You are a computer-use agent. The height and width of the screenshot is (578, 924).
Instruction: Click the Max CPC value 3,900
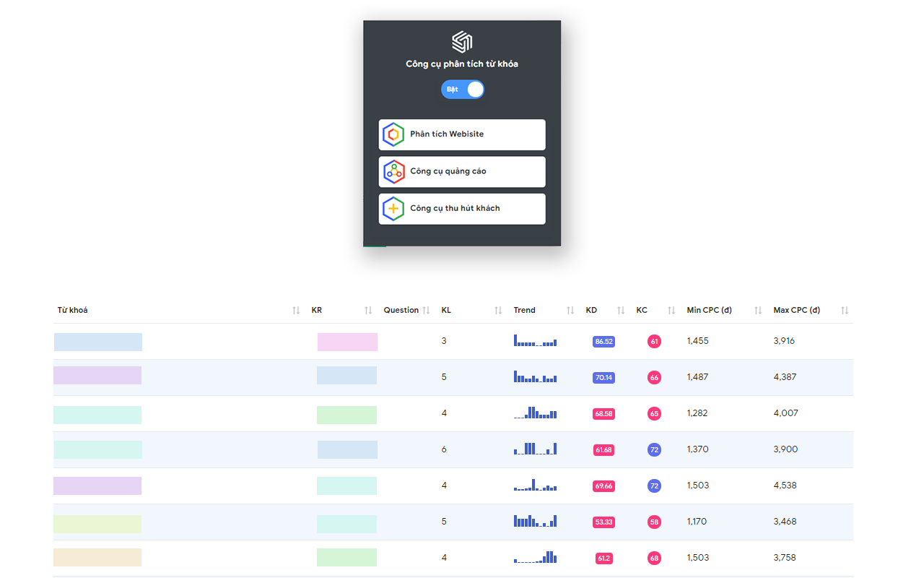pyautogui.click(x=785, y=449)
